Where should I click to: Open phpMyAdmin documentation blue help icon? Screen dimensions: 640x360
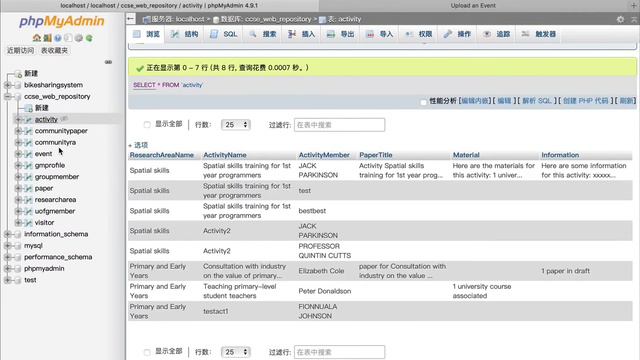[x=58, y=38]
